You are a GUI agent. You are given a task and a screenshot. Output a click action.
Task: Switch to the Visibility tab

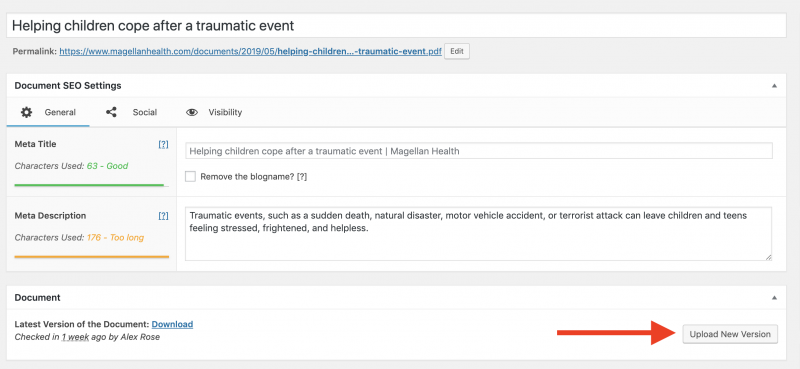[225, 112]
